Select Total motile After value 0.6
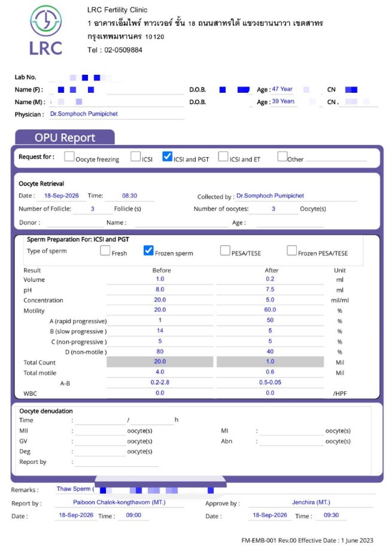The width and height of the screenshot is (392, 550). click(x=270, y=372)
